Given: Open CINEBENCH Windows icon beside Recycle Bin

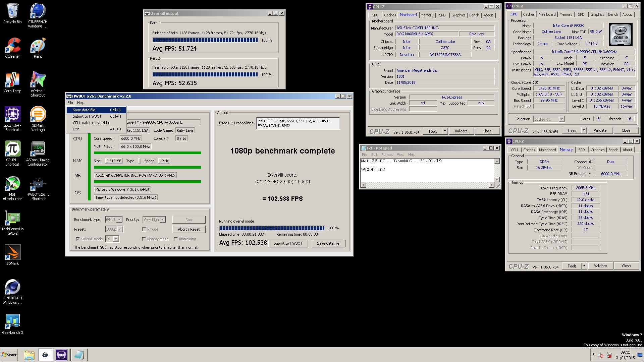Looking at the screenshot, I should (38, 15).
